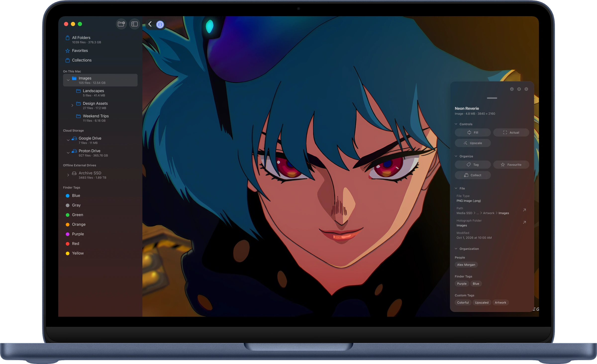This screenshot has width=597, height=364.
Task: Open Favorites in the sidebar
Action: pos(100,51)
